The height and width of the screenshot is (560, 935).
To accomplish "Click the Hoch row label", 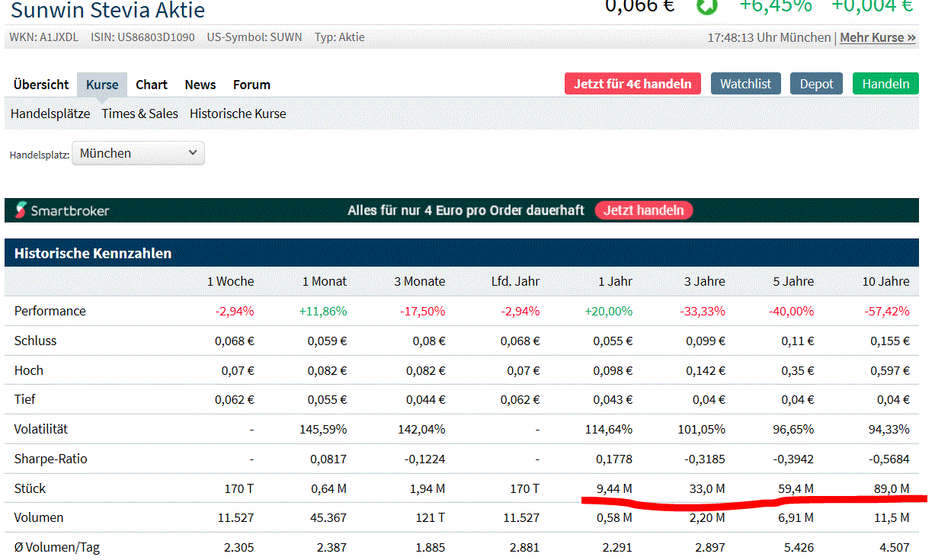I will (29, 370).
